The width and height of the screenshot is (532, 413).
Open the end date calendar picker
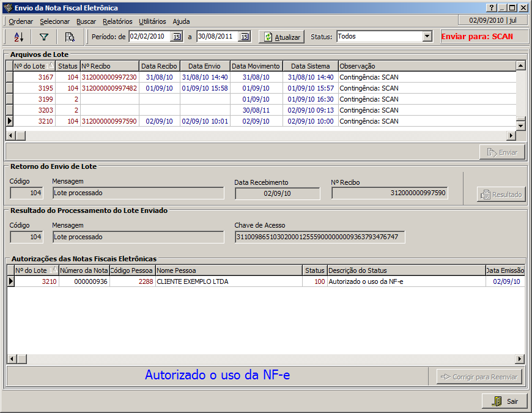(245, 37)
